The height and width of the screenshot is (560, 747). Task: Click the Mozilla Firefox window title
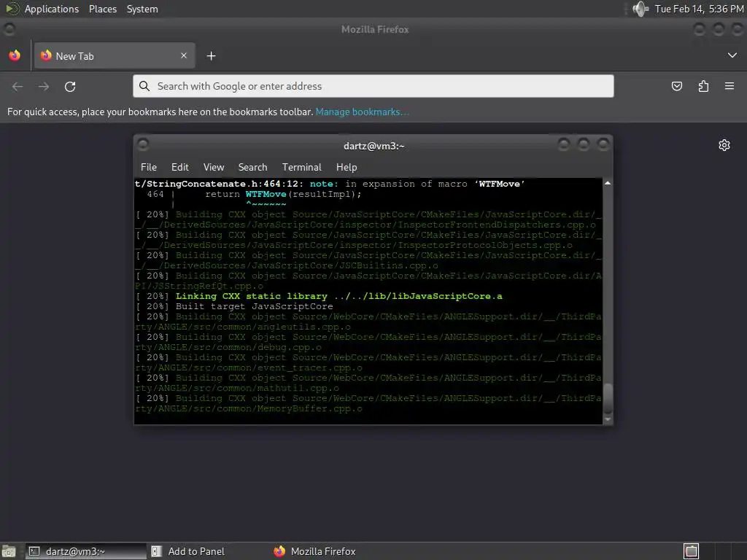click(x=375, y=29)
